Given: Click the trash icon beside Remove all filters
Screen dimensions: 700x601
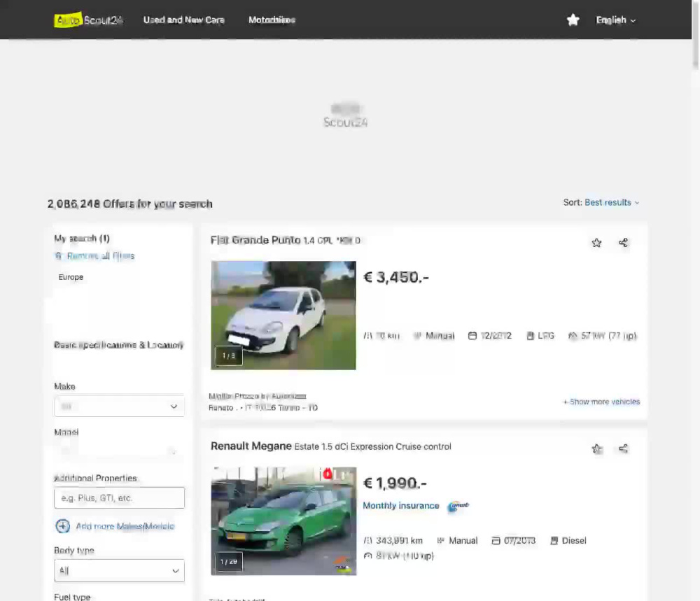Looking at the screenshot, I should tap(58, 255).
